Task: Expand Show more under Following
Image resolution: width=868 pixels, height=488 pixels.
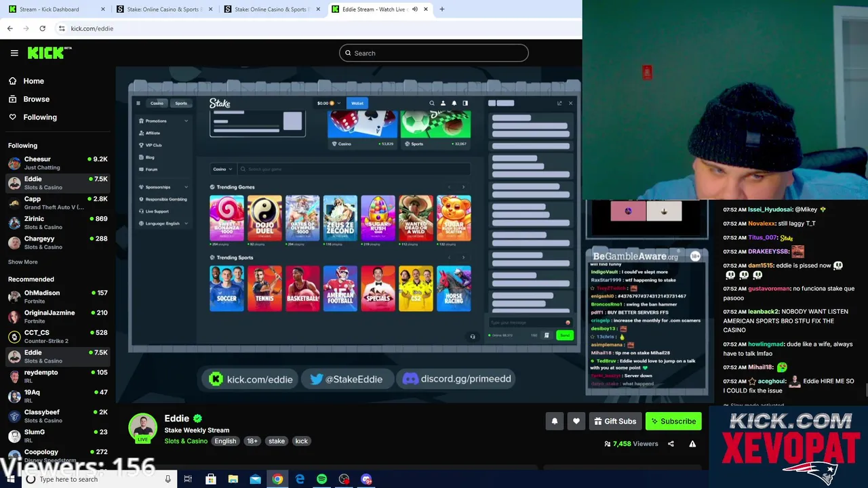Action: point(23,262)
